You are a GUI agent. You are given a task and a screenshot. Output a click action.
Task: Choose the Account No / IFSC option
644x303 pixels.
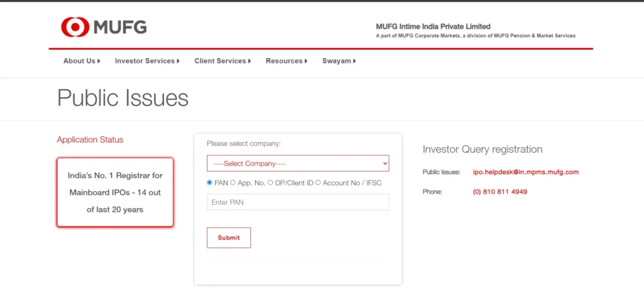tap(318, 183)
